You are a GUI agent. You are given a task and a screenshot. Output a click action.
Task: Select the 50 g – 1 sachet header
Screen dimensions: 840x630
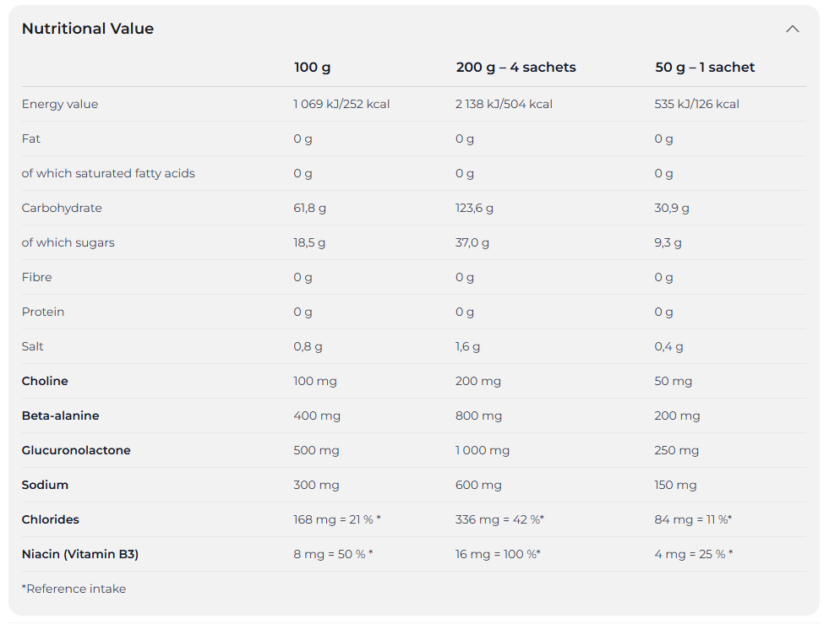(705, 68)
